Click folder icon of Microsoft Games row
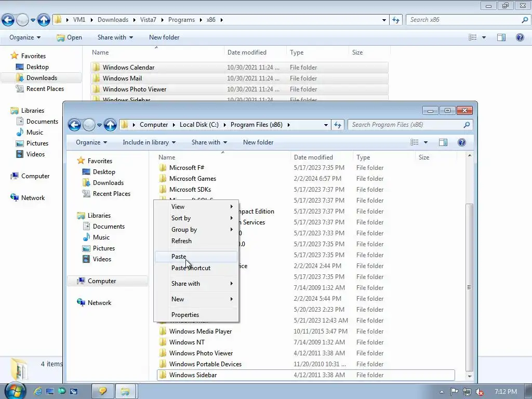532x399 pixels. [x=163, y=179]
